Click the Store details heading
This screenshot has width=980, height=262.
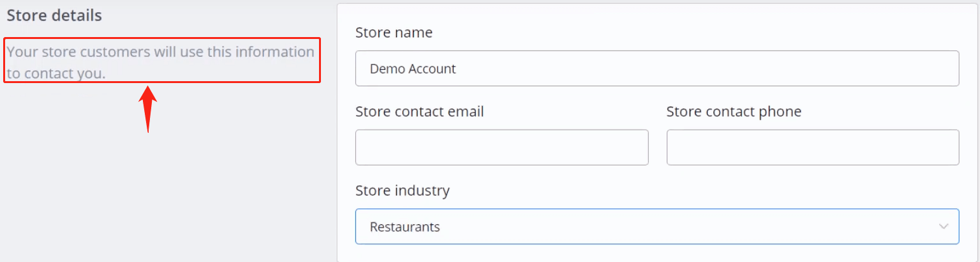point(54,16)
